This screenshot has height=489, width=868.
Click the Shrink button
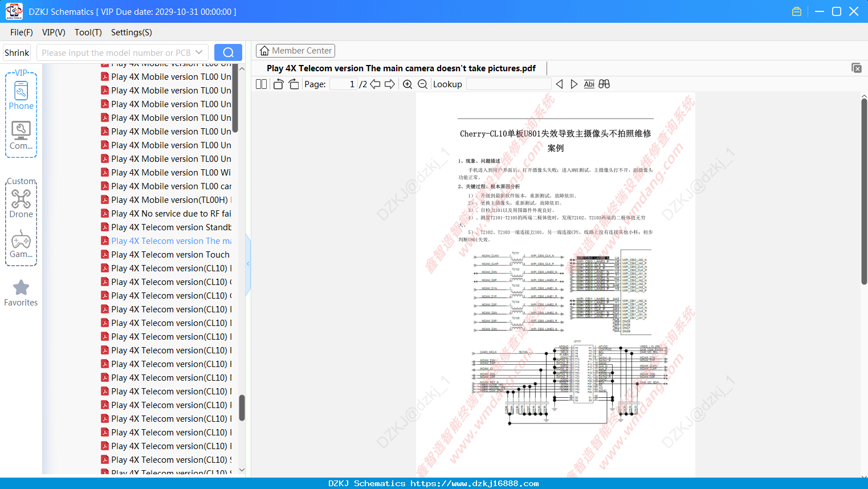pyautogui.click(x=17, y=52)
